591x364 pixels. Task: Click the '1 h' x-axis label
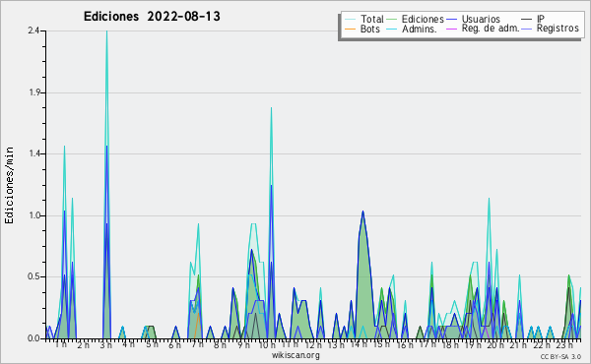pyautogui.click(x=61, y=344)
